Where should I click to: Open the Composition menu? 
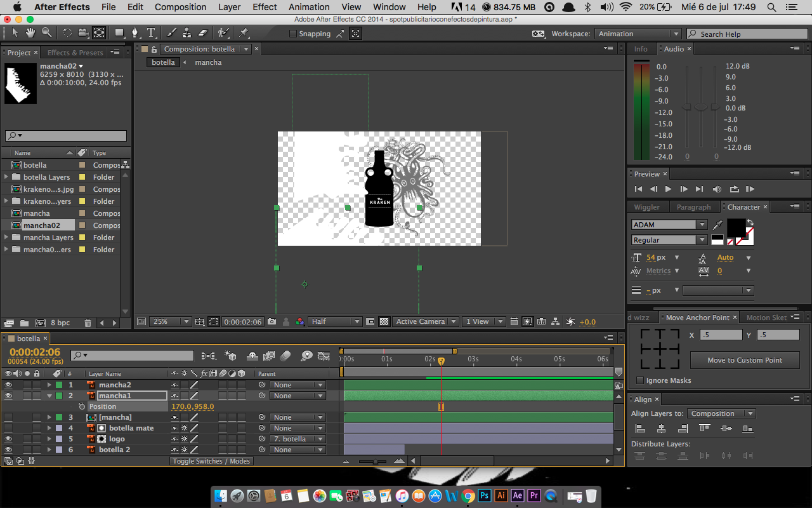pyautogui.click(x=180, y=7)
